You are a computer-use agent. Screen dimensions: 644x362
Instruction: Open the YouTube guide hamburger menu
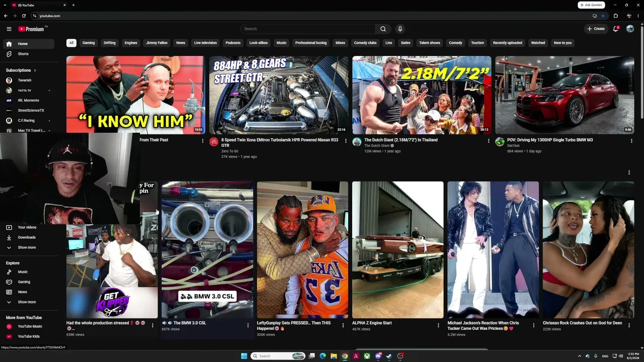click(9, 29)
